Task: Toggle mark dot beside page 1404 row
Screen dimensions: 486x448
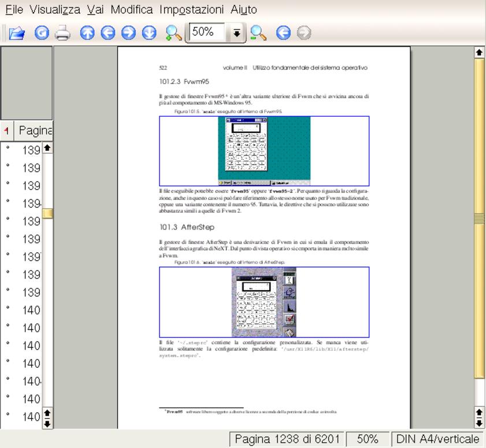Action: tap(8, 379)
